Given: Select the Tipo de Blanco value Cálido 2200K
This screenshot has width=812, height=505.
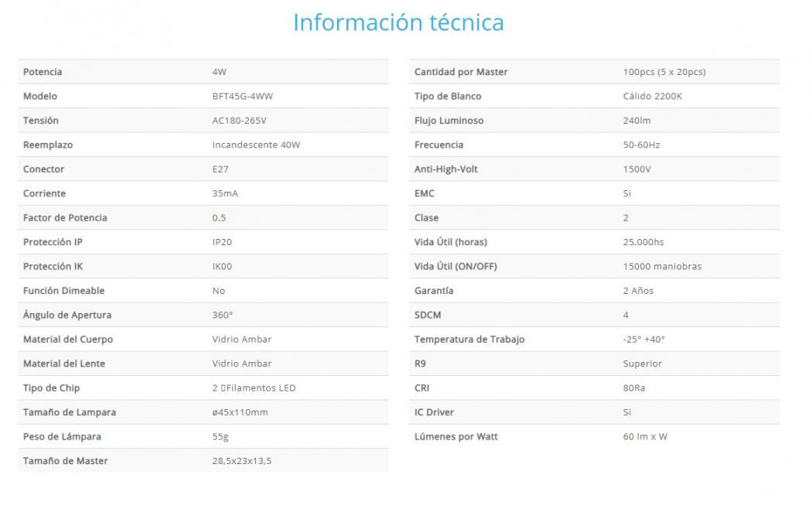Looking at the screenshot, I should 653,97.
